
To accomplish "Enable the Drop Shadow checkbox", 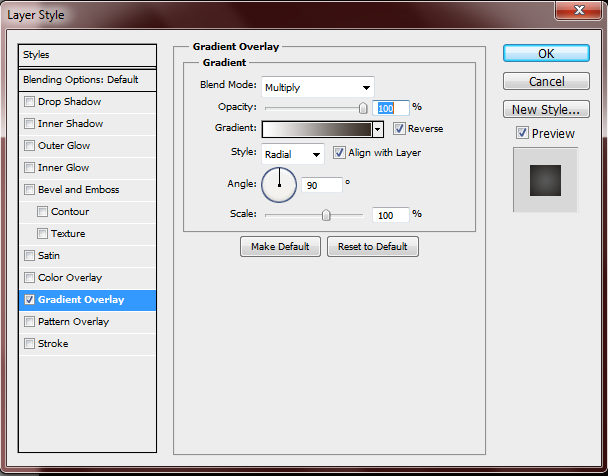I will [30, 102].
